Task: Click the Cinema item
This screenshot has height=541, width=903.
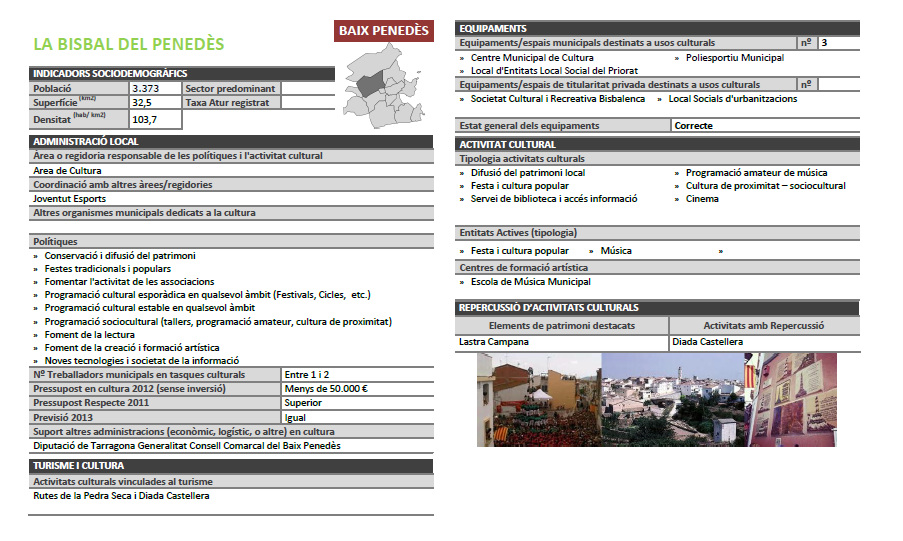Action: [x=702, y=199]
